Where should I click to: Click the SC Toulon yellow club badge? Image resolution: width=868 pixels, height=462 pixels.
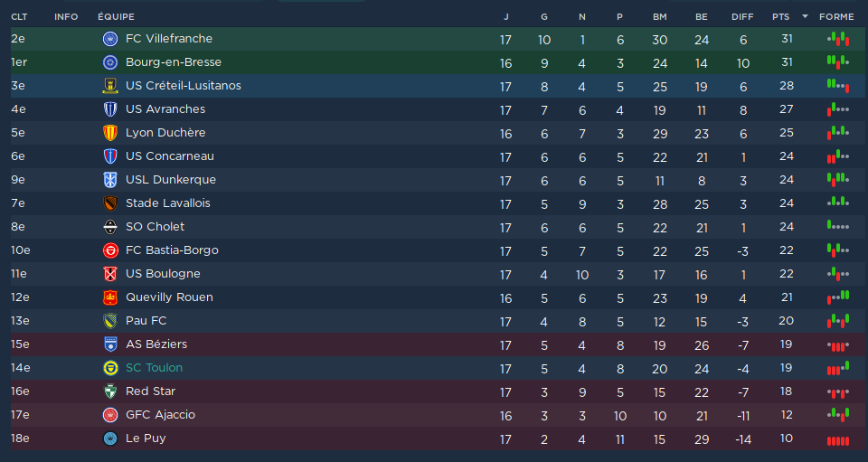110,368
